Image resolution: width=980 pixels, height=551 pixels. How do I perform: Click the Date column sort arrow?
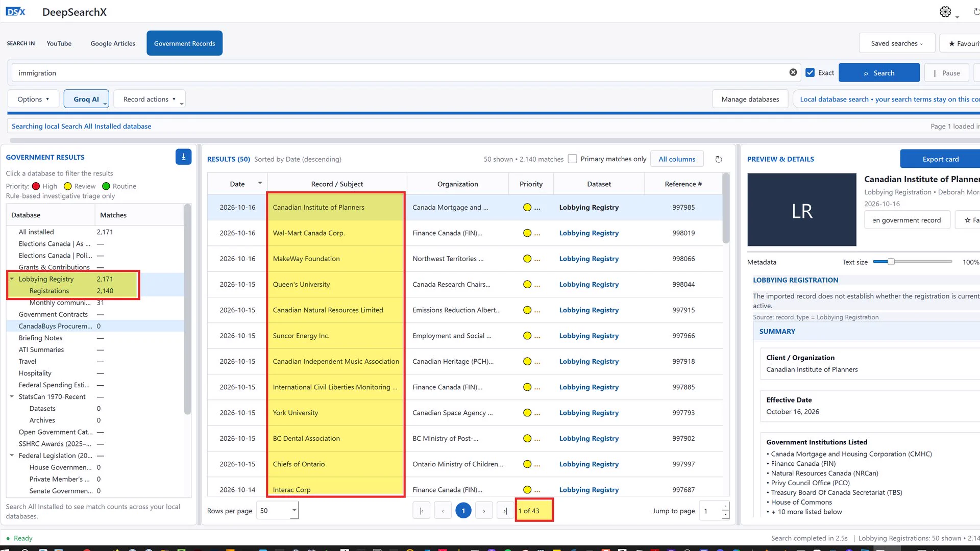click(260, 183)
